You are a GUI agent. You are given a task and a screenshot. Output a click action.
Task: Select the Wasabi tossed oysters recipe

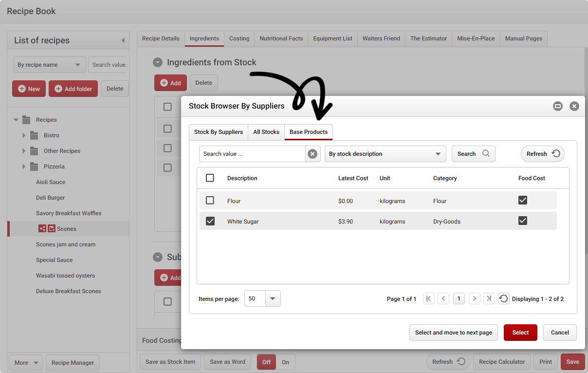point(66,276)
